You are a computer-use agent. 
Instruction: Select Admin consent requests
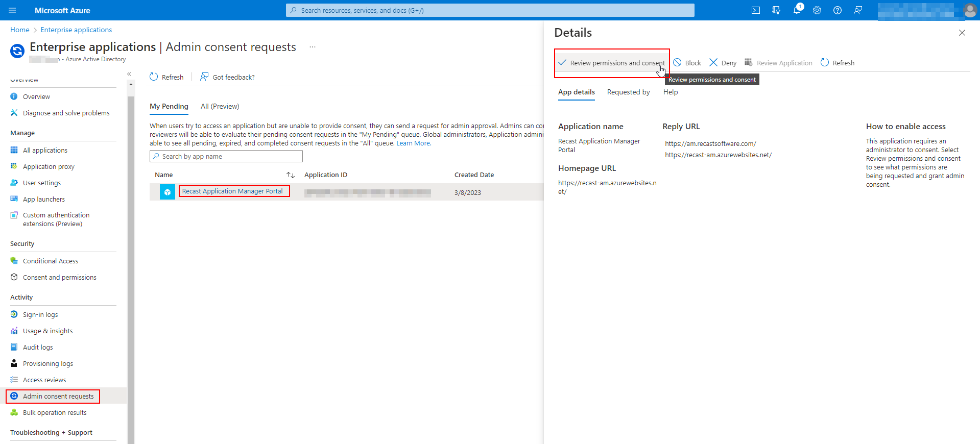tap(58, 396)
